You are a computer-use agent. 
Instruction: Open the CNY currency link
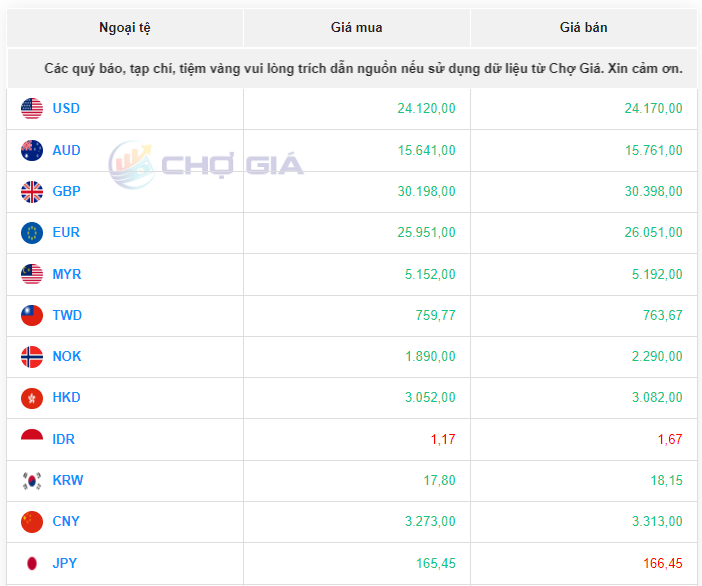tap(66, 521)
